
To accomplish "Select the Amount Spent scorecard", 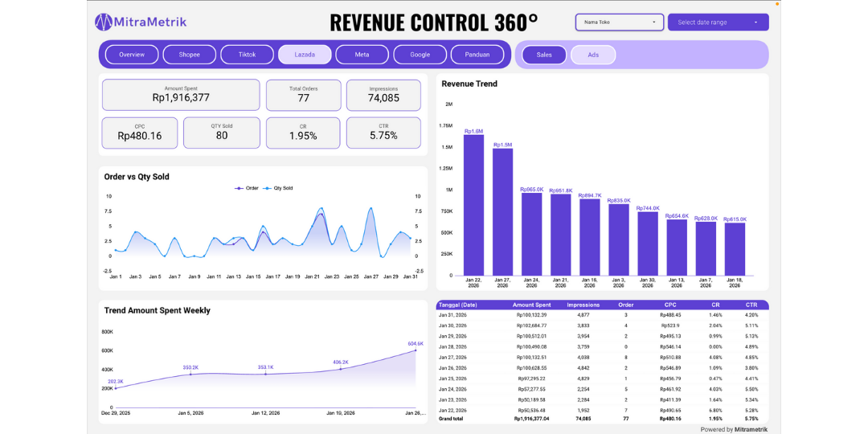I will tap(181, 94).
